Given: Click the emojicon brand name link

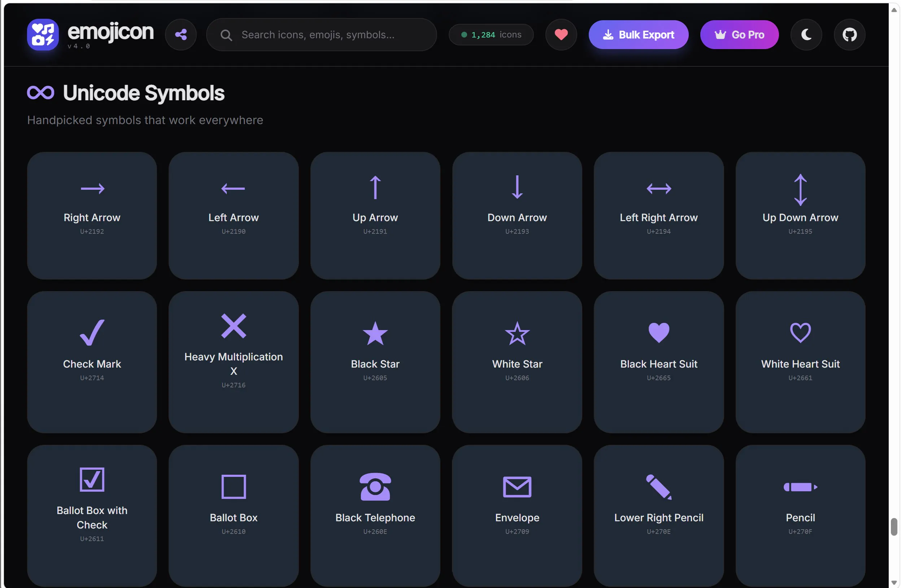Looking at the screenshot, I should [x=110, y=31].
